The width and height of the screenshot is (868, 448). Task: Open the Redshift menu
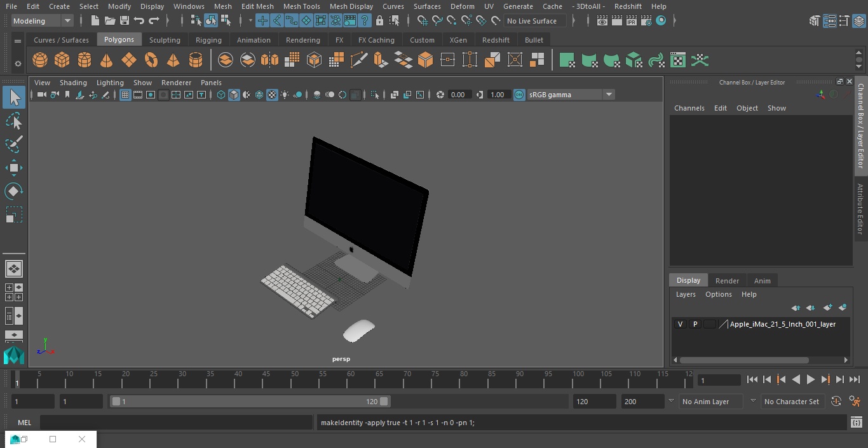[628, 6]
